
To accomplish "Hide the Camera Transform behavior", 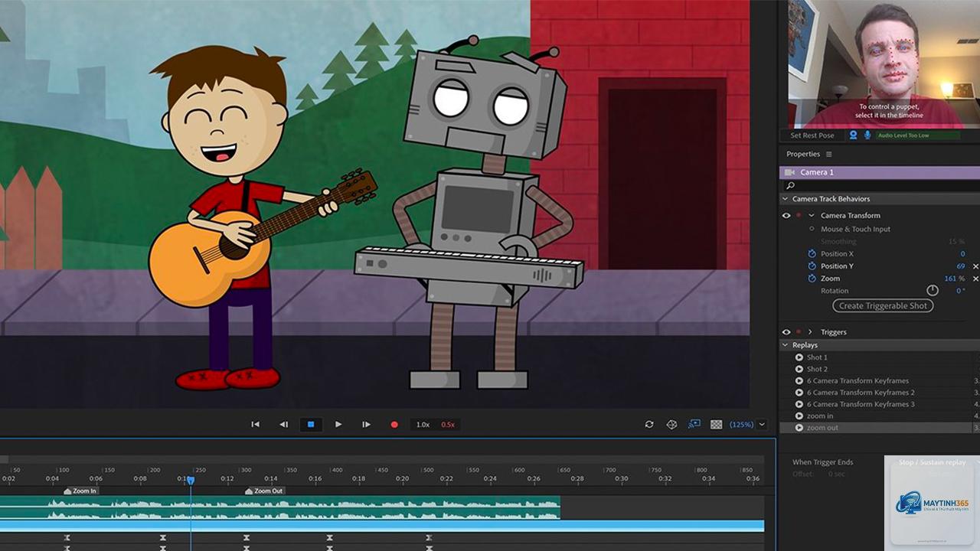I will (786, 216).
